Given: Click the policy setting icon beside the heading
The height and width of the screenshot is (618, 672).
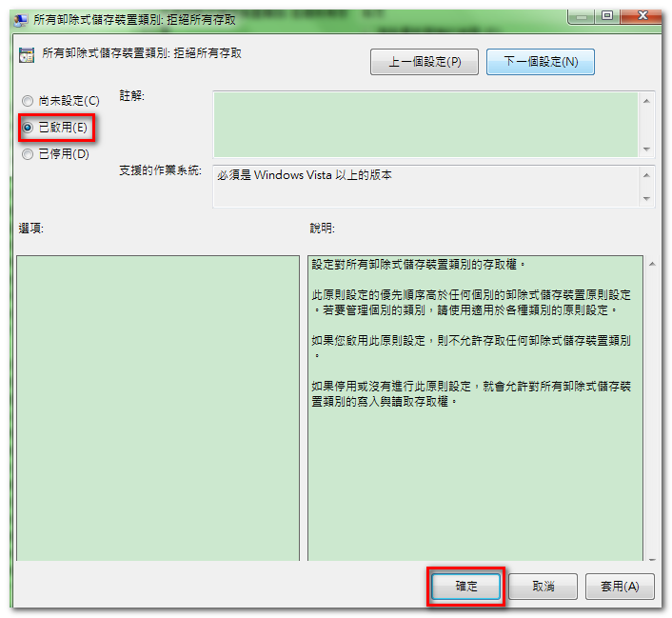Looking at the screenshot, I should click(27, 54).
